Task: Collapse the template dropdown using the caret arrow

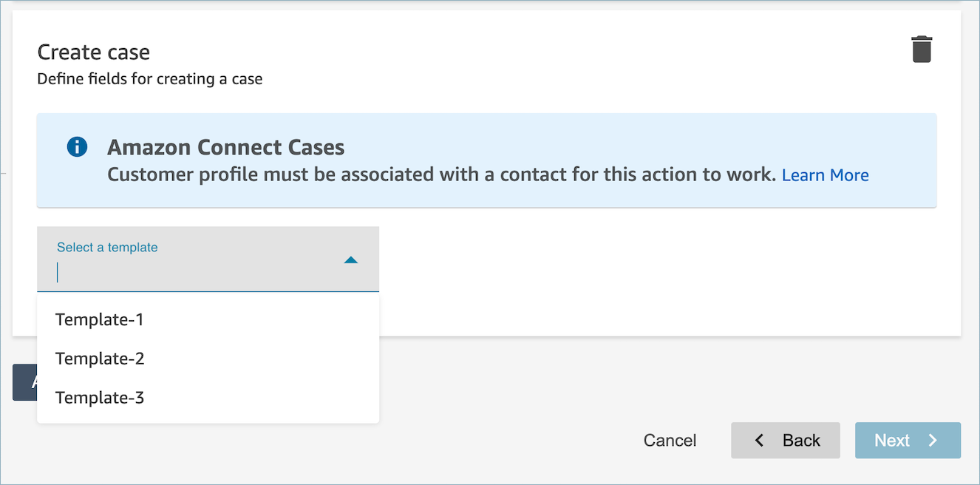Action: (351, 260)
